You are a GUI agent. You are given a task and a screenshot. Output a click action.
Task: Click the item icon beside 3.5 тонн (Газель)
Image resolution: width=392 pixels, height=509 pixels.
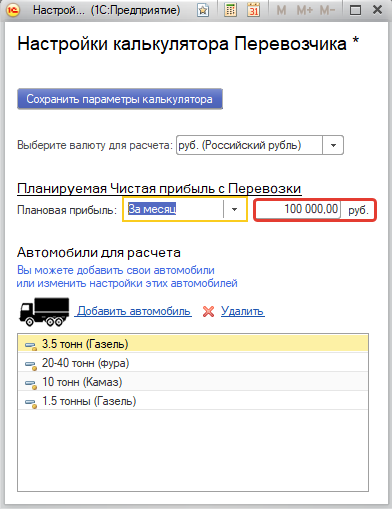pos(31,346)
